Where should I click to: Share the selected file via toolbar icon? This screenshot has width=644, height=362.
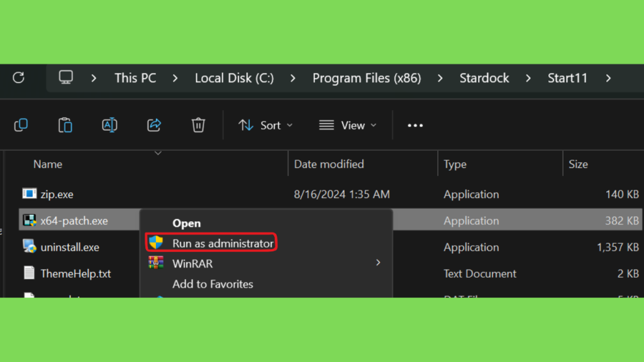154,125
